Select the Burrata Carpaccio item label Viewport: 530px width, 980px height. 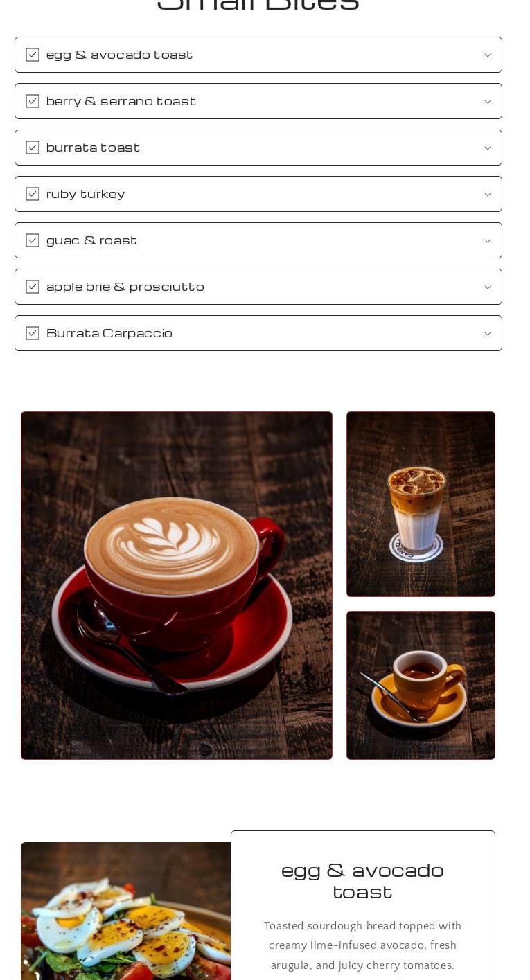pos(109,333)
